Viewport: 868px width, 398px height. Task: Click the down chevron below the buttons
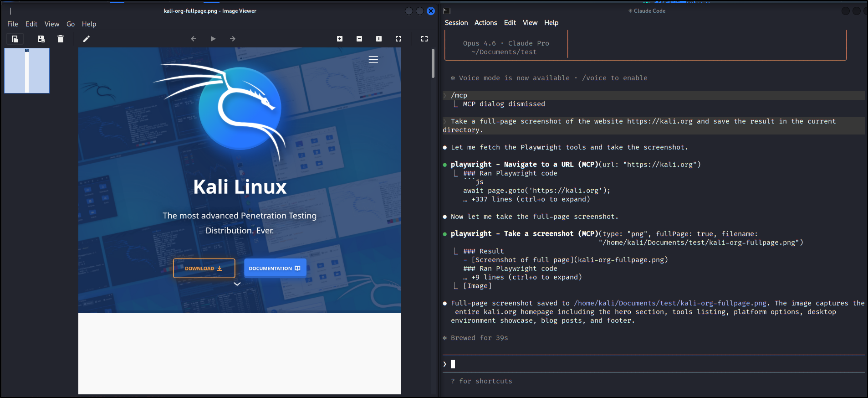pos(237,284)
